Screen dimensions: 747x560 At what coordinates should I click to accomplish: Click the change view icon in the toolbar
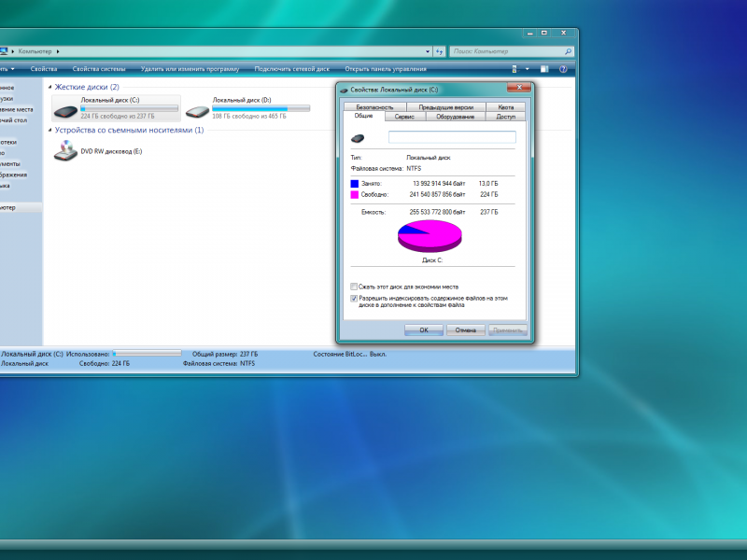[x=514, y=69]
